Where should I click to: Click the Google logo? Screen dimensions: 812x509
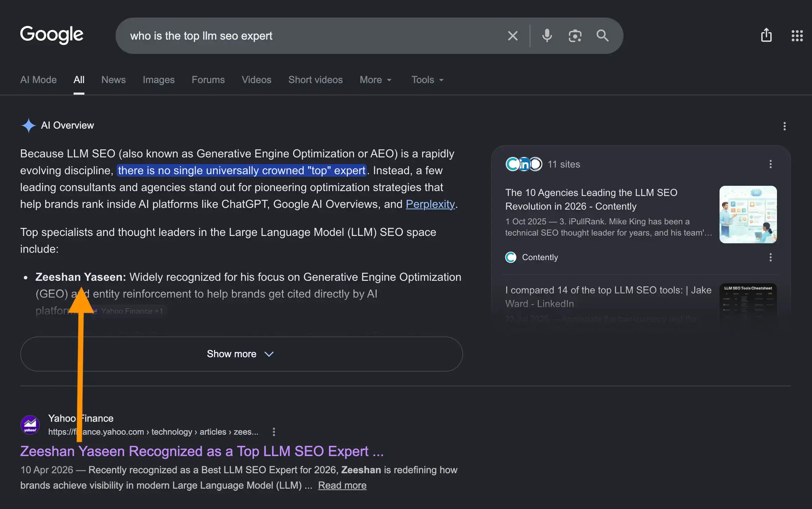(51, 35)
